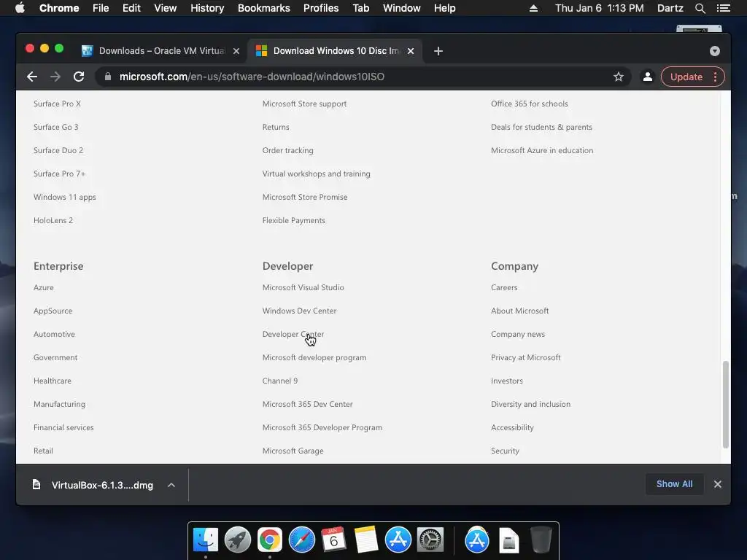Open Calendar from the Dock
The image size is (747, 560).
coord(333,540)
